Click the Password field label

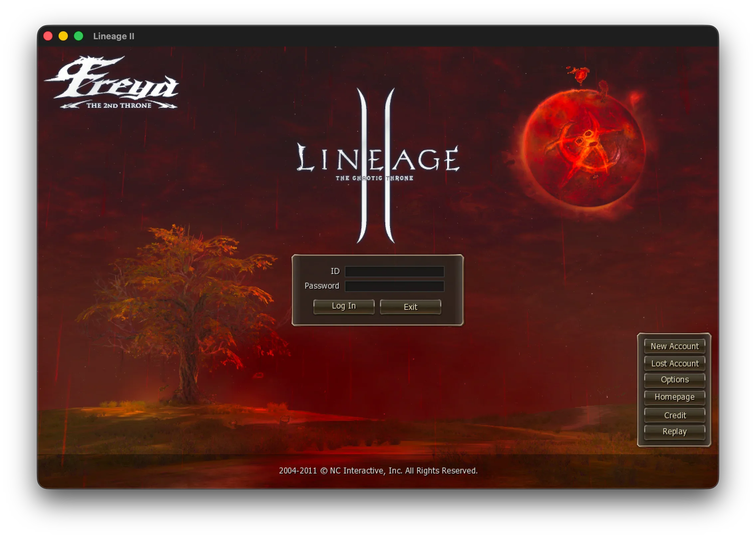(321, 286)
